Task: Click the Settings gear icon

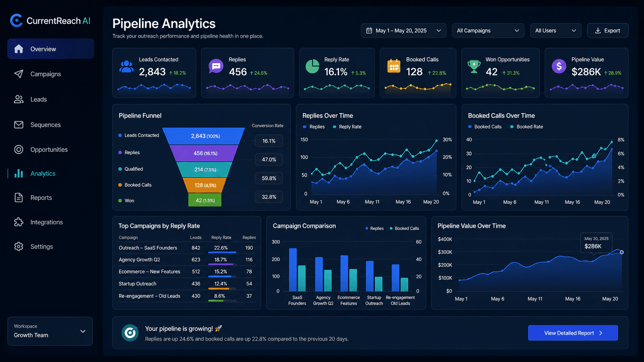Action: (x=18, y=247)
